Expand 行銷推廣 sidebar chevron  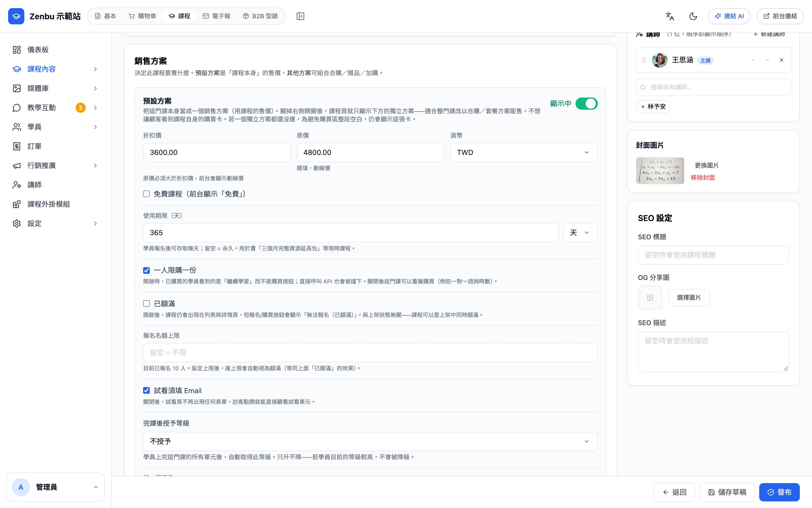tap(95, 166)
